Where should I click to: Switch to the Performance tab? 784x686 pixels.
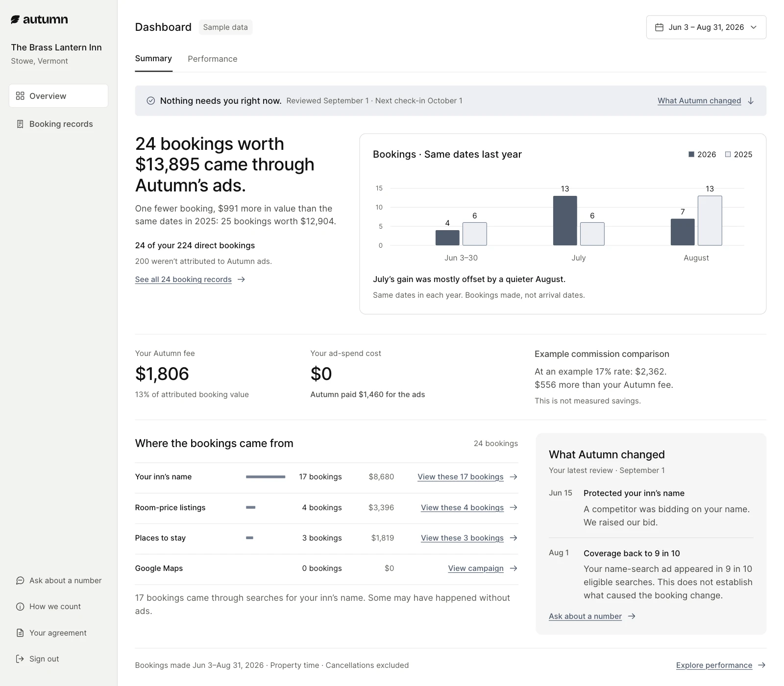point(213,59)
